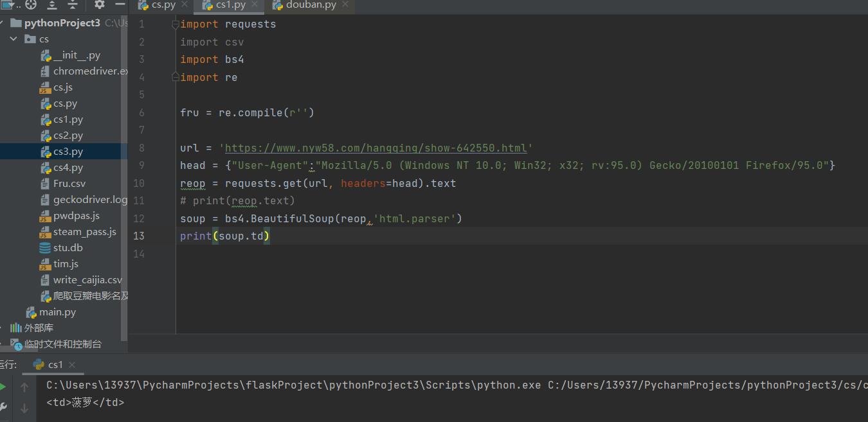This screenshot has width=868, height=422.
Task: Rerun the cs1 script with the green arrow
Action: coord(3,387)
